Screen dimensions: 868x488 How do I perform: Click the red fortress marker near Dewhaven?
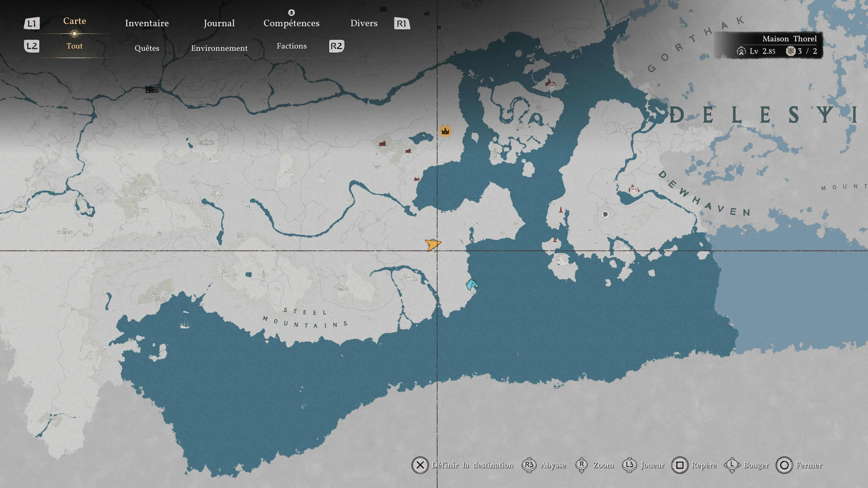click(x=633, y=190)
